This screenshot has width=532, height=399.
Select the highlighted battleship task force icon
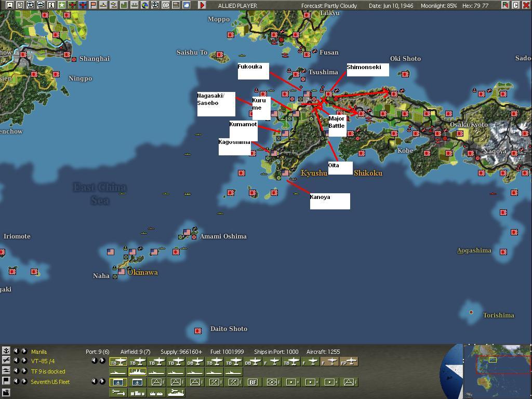(137, 372)
